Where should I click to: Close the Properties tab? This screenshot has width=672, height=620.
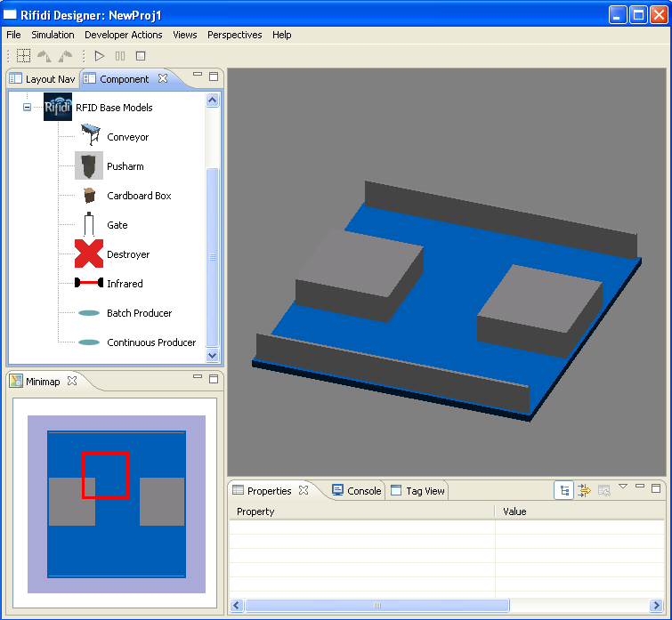coord(304,490)
